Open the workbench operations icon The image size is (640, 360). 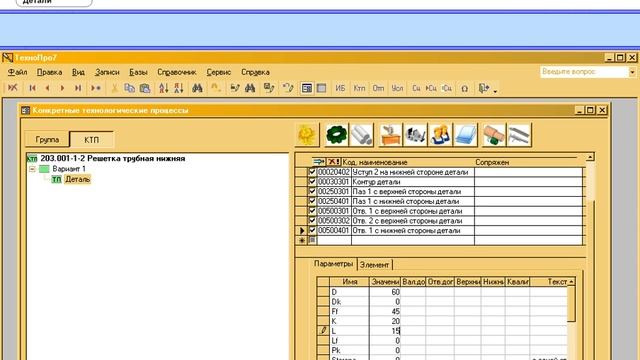tap(391, 135)
